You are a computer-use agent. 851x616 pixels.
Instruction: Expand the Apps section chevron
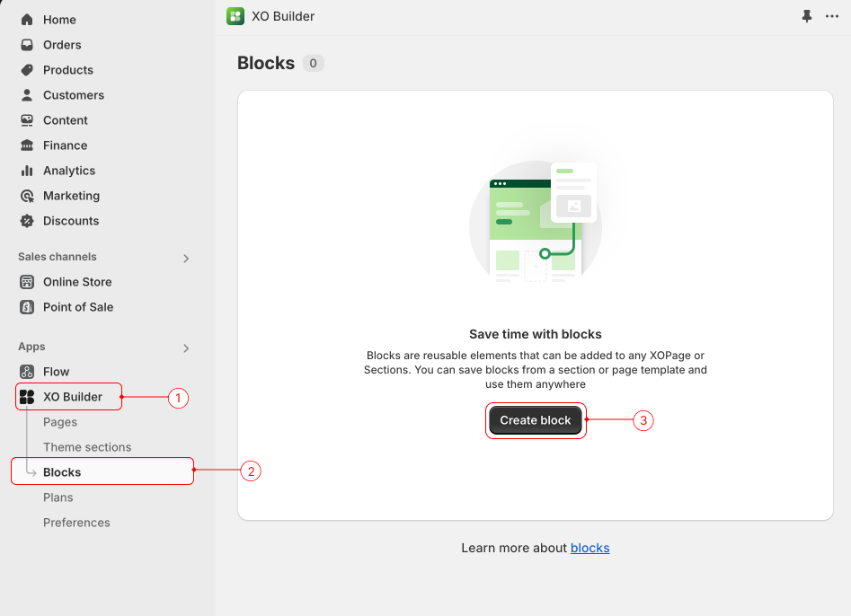(186, 348)
